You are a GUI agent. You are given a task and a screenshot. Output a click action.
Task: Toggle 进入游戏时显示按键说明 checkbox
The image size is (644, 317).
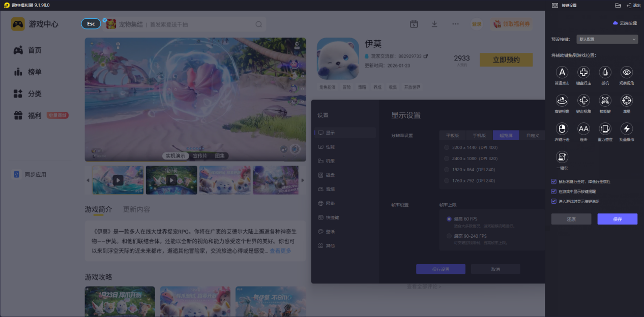(554, 201)
